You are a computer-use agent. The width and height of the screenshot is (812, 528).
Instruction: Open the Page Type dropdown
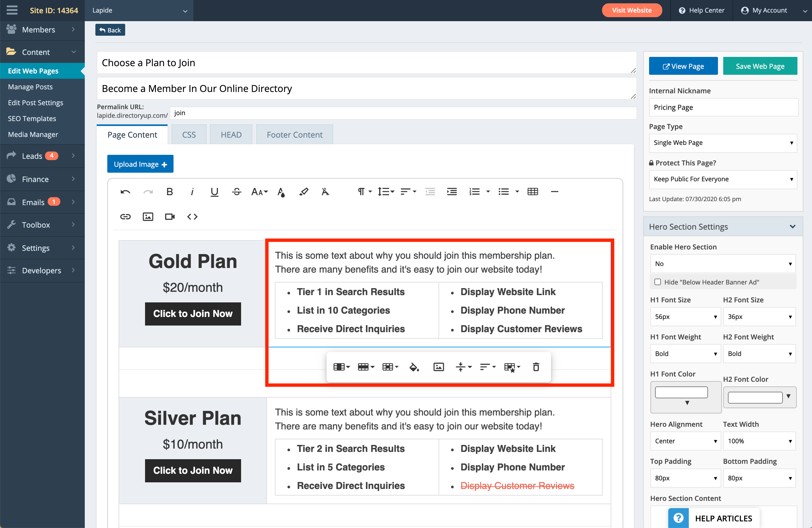pyautogui.click(x=722, y=143)
